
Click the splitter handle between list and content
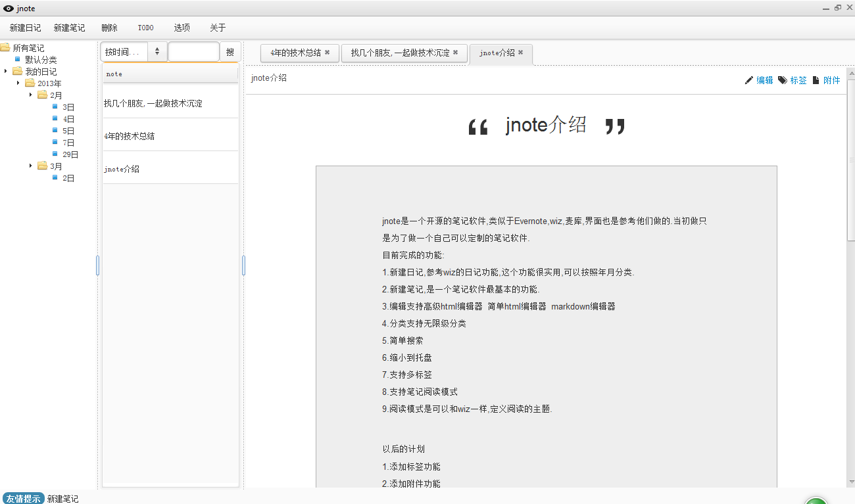coord(243,265)
